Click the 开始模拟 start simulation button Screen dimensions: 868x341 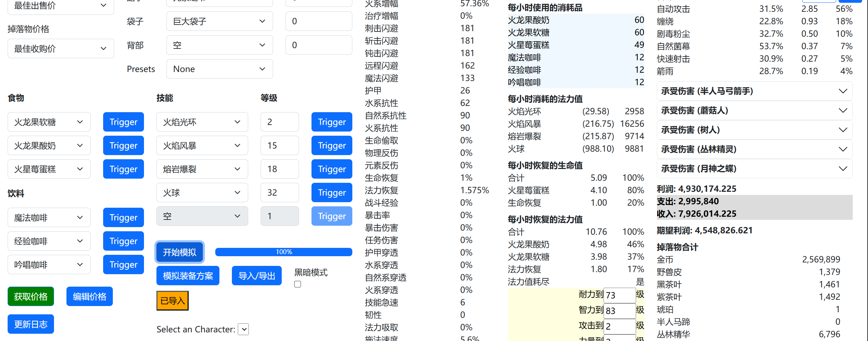(x=179, y=252)
